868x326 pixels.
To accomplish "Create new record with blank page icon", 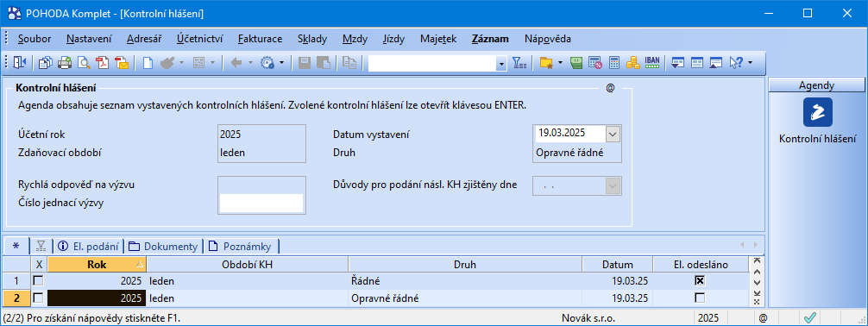I will 148,63.
